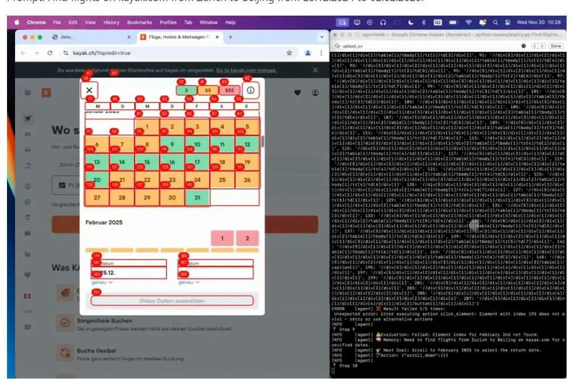579x392 pixels.
Task: Click Wi-Fi icon in menu bar
Action: [468, 23]
